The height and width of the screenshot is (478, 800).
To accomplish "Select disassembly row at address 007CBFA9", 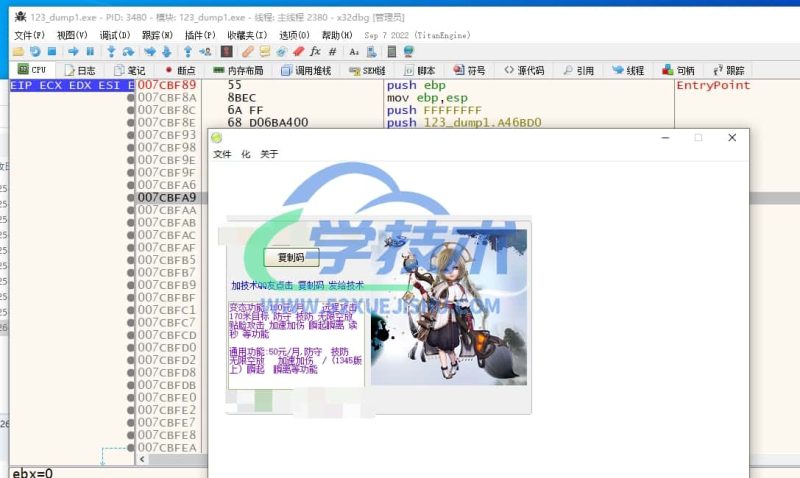I will pyautogui.click(x=167, y=198).
